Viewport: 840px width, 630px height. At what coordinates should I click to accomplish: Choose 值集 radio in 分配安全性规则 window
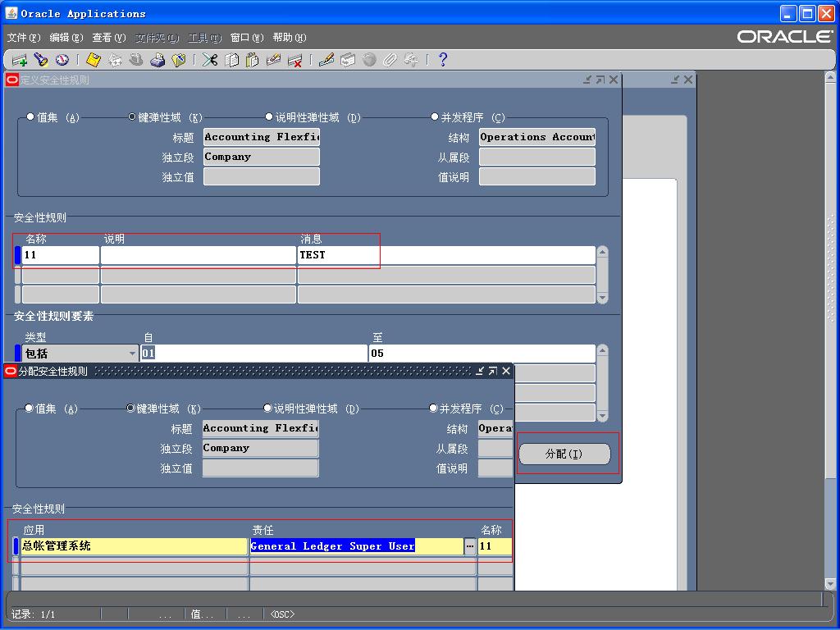pyautogui.click(x=29, y=409)
